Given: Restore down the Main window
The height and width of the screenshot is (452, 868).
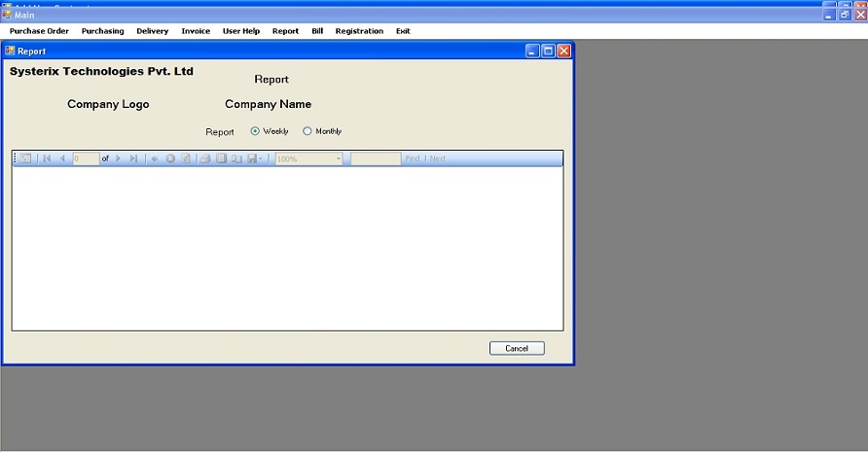Looking at the screenshot, I should click(845, 15).
